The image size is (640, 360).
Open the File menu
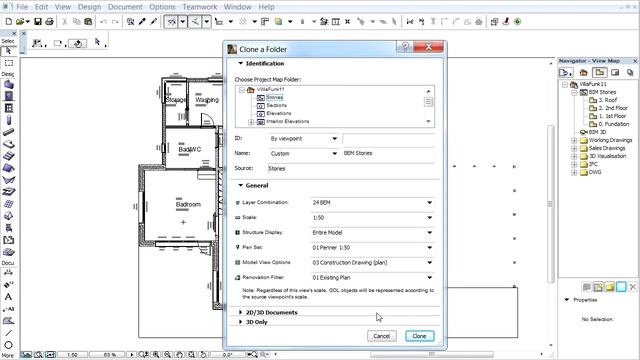[22, 7]
